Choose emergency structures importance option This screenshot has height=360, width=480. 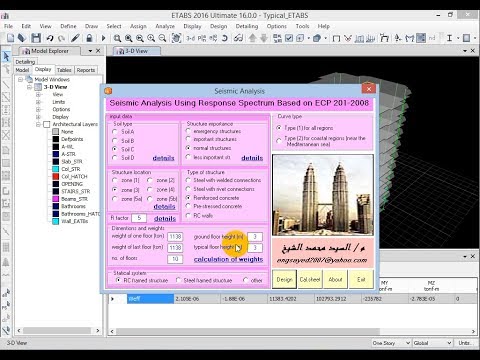point(188,131)
